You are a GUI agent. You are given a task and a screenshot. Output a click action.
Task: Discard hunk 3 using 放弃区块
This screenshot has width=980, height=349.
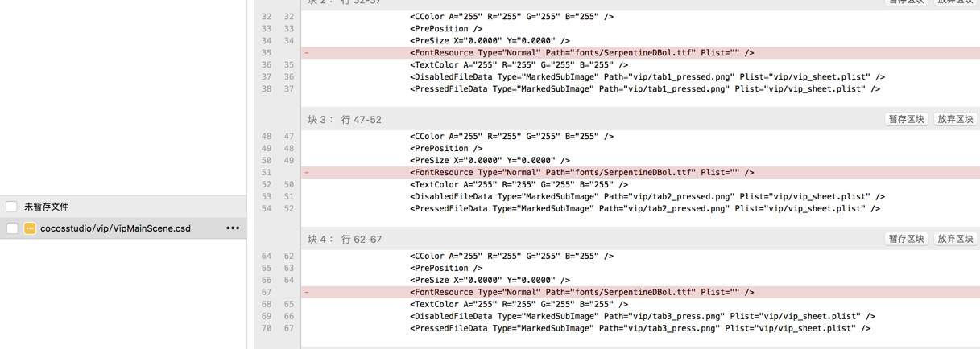point(955,119)
